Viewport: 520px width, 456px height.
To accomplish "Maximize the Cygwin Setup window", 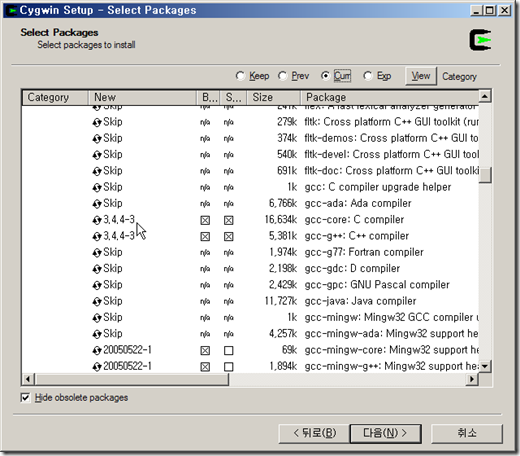I will coord(490,11).
